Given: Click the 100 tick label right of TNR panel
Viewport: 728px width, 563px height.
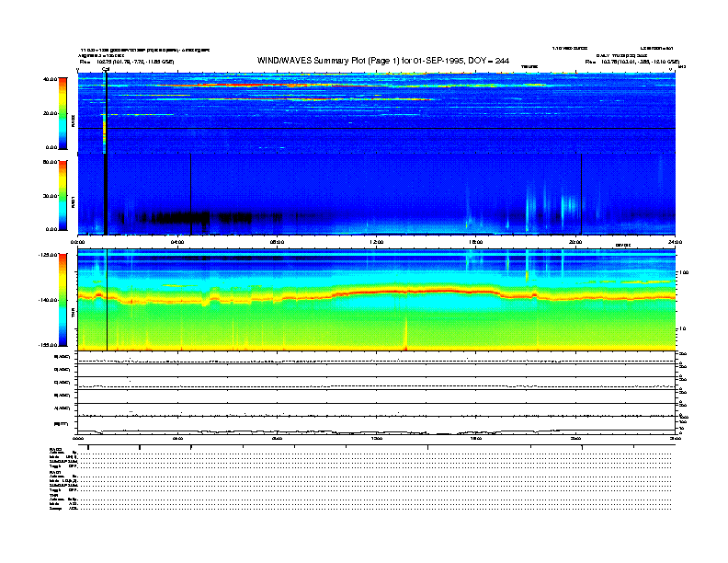Looking at the screenshot, I should [x=684, y=272].
